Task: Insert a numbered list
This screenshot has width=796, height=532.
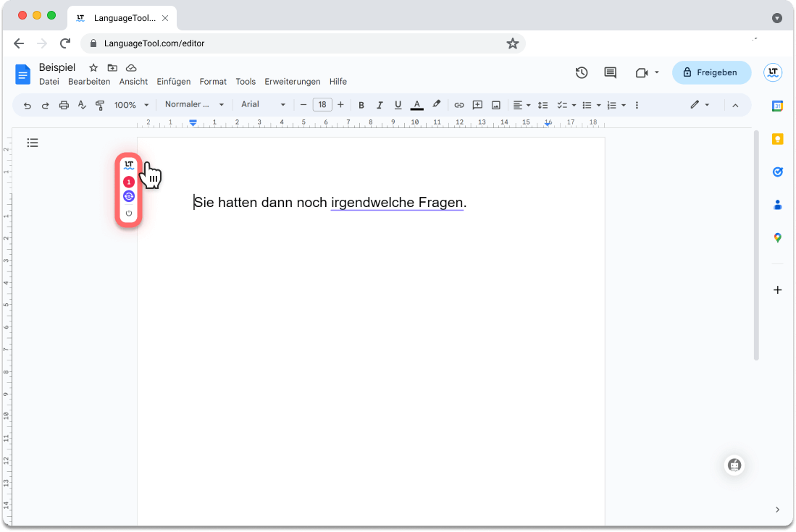Action: pyautogui.click(x=612, y=105)
